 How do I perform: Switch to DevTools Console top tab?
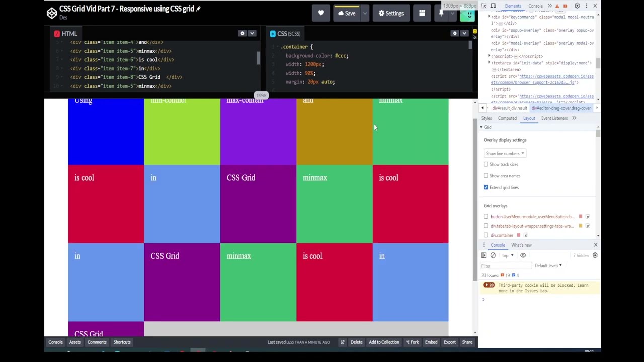[535, 6]
